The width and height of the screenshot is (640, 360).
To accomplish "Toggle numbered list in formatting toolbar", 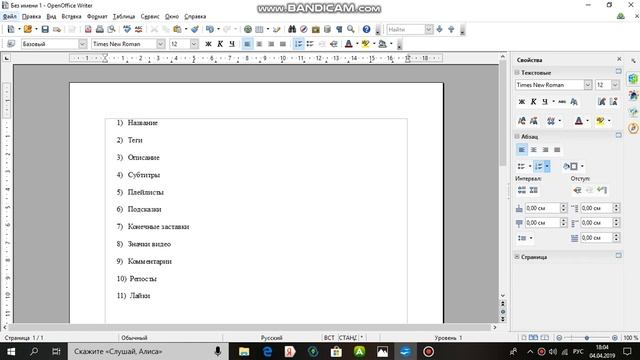I will click(x=298, y=44).
